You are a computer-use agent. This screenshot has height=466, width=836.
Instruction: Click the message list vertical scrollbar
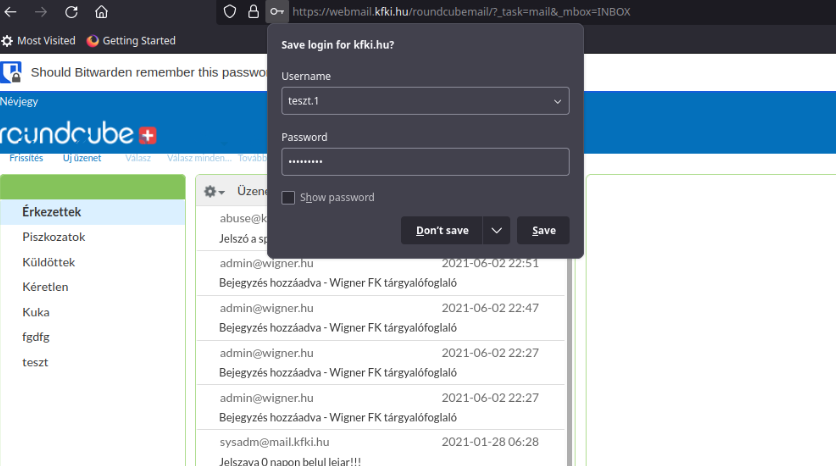pyautogui.click(x=569, y=363)
